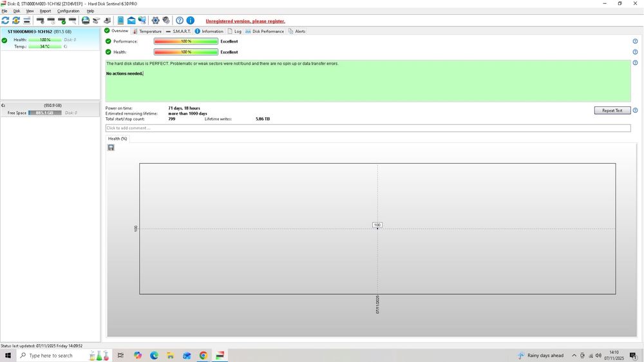Click the sidebar Temp 34 °C bar
Screen dimensions: 644x362
[45, 46]
